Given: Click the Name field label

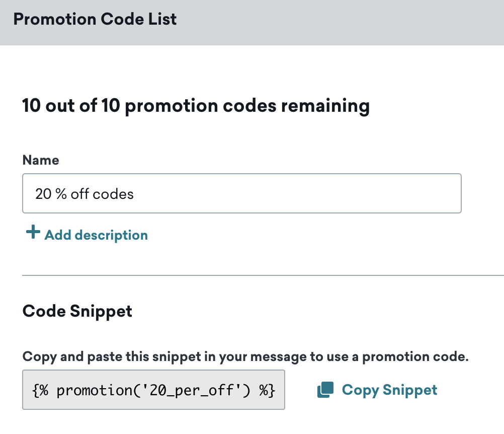Looking at the screenshot, I should 41,160.
